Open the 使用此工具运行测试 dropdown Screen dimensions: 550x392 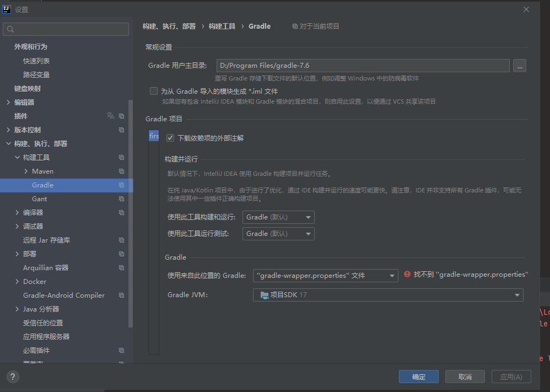click(x=278, y=234)
